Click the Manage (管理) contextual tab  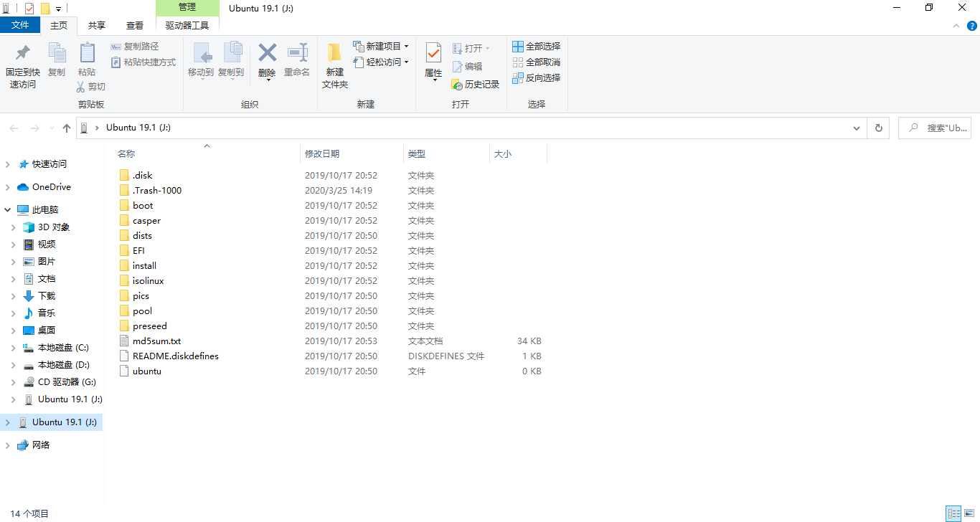(187, 7)
